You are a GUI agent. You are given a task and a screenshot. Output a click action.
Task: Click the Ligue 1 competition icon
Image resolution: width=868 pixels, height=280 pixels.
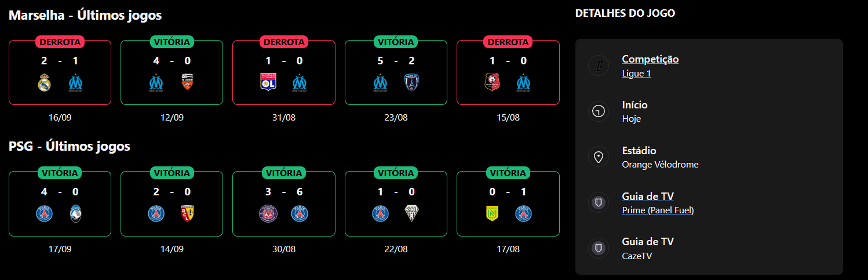point(599,66)
